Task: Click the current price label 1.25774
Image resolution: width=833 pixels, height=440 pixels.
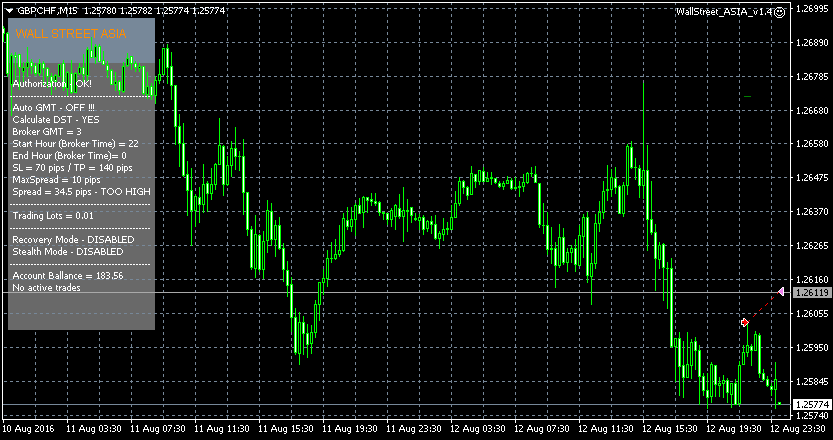Action: [811, 404]
